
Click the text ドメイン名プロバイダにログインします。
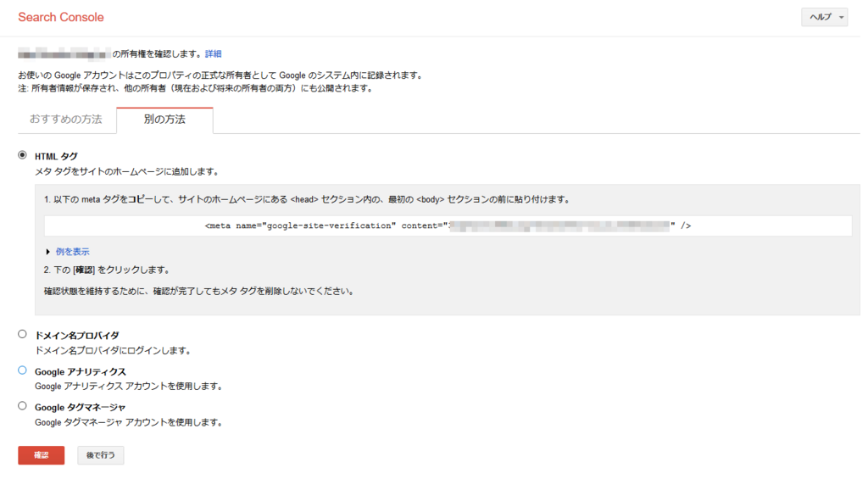tap(114, 350)
